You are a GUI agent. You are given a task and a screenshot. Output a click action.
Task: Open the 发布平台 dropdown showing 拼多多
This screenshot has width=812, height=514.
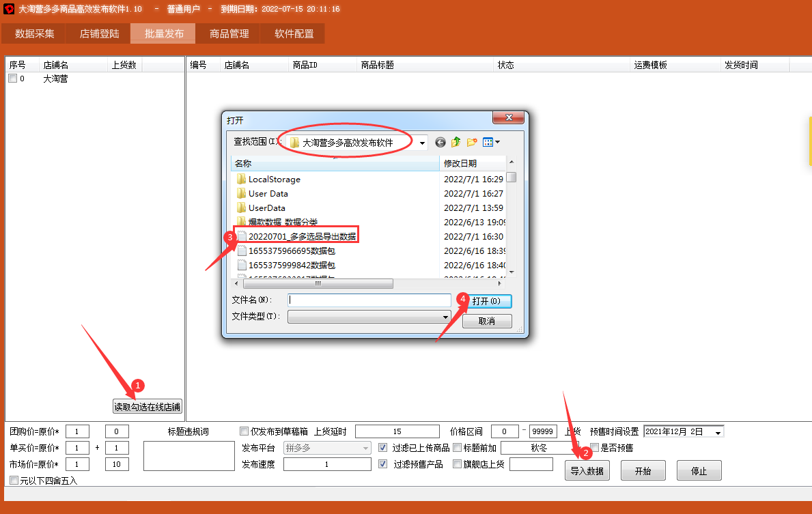327,448
